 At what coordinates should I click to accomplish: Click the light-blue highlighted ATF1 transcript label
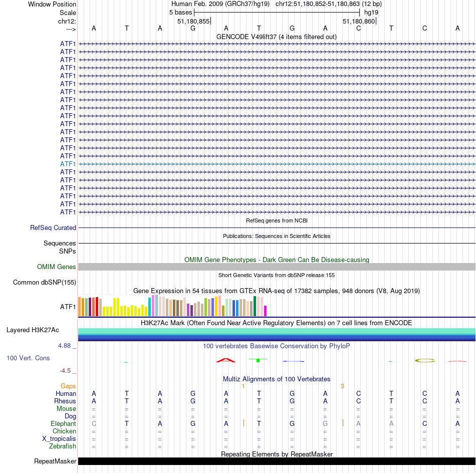(x=68, y=164)
